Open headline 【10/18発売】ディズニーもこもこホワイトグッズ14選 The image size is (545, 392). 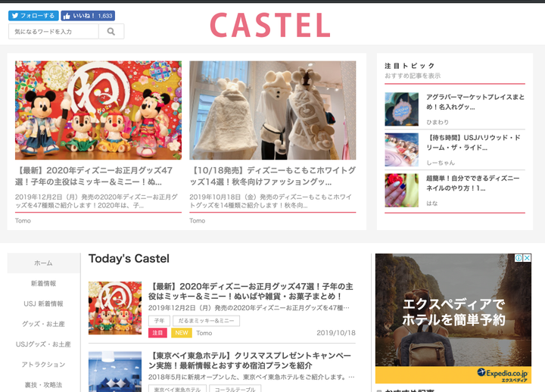272,176
